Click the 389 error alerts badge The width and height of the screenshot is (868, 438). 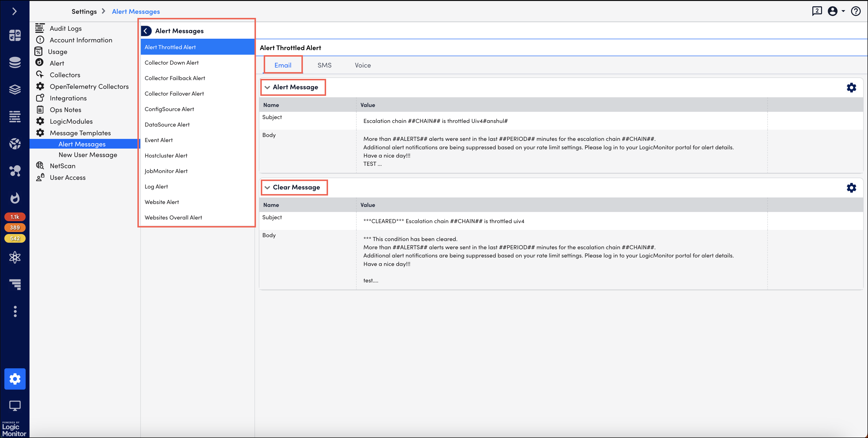15,228
